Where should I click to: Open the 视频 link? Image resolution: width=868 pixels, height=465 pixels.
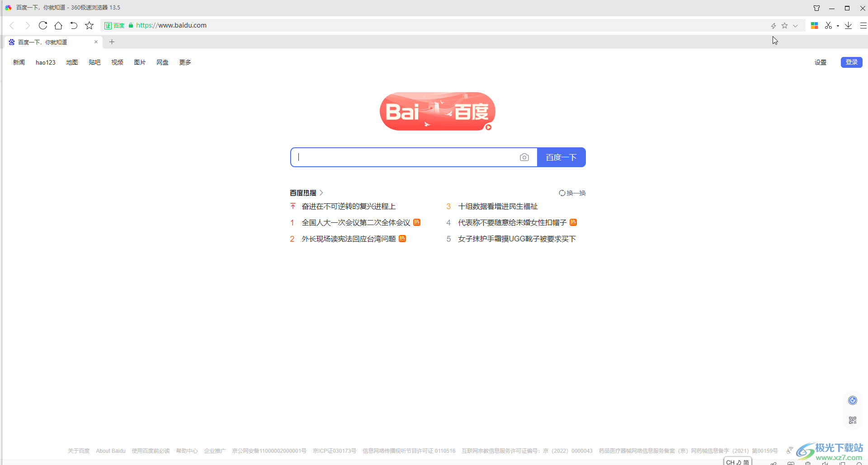point(117,62)
